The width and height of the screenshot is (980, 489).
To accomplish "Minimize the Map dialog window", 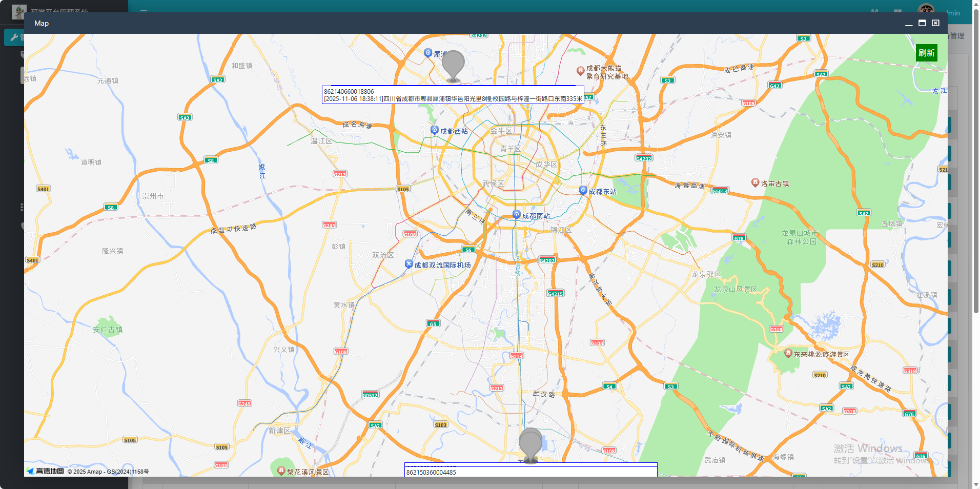I will pyautogui.click(x=909, y=23).
